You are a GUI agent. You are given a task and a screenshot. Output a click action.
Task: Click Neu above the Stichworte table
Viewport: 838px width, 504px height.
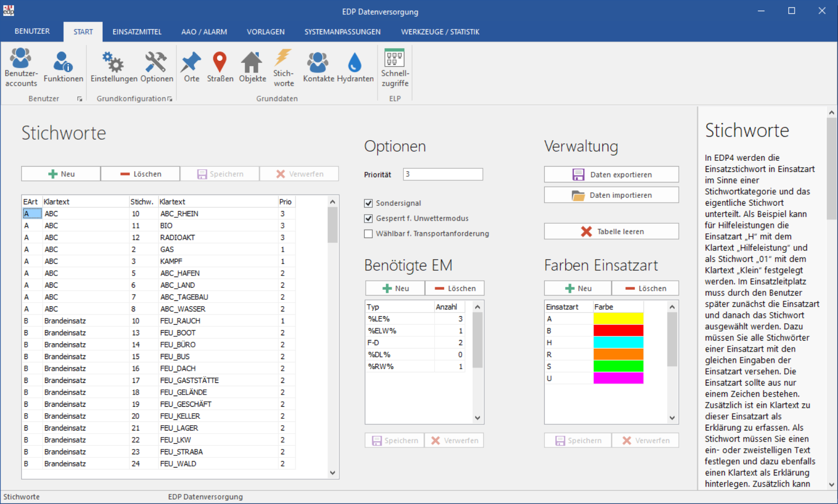(x=61, y=174)
